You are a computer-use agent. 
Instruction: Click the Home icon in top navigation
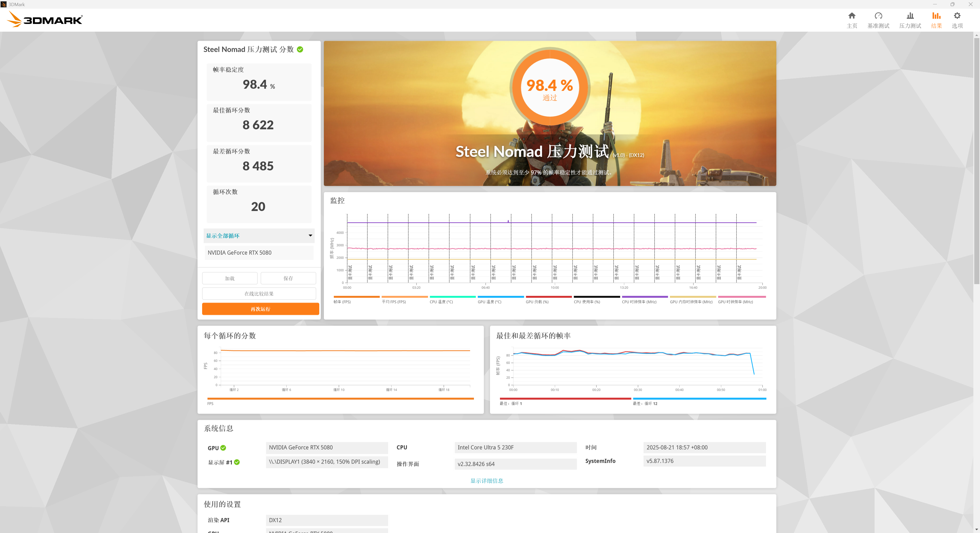(851, 16)
